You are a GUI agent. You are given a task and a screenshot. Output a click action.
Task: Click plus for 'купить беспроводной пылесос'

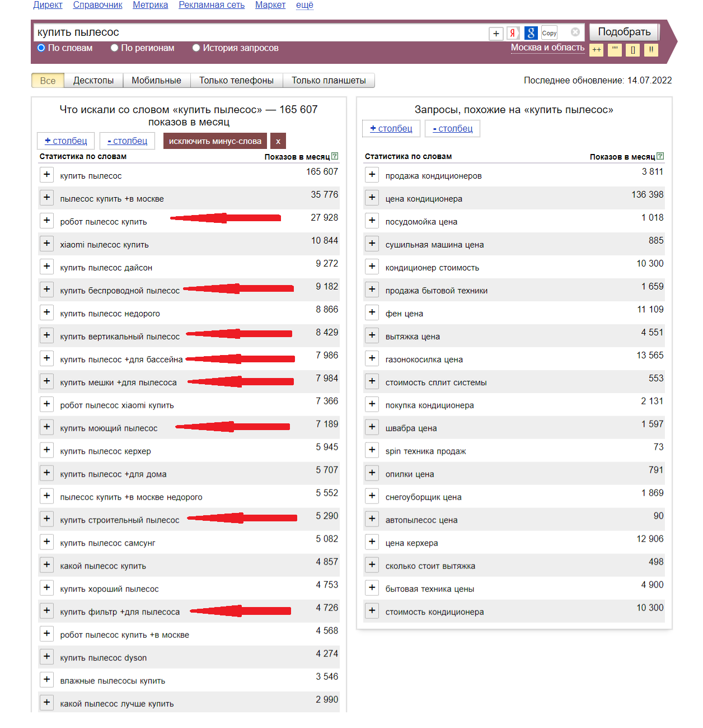point(47,290)
